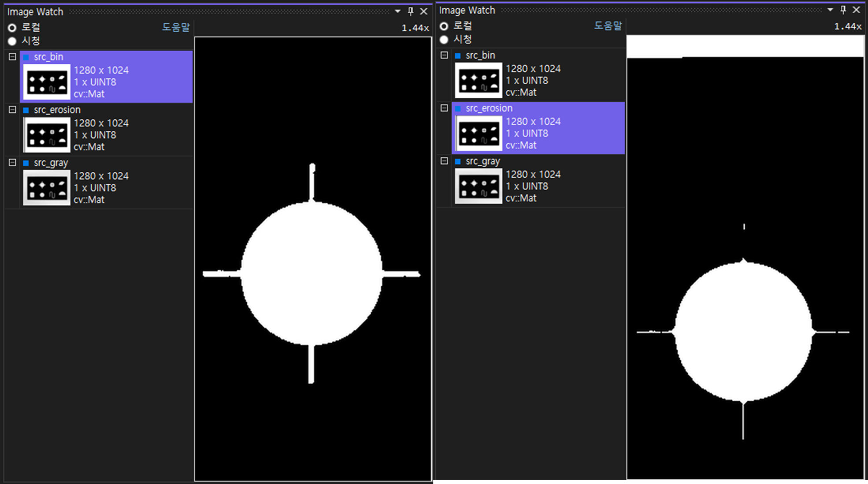Screen dimensions: 868x484
Task: Pin the left Image Watch panel
Action: coord(410,11)
